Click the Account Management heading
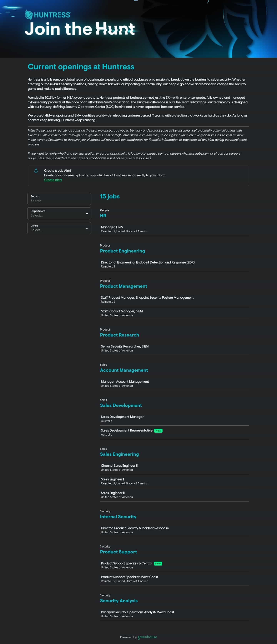Screen dimensions: 277x644 click(x=124, y=370)
